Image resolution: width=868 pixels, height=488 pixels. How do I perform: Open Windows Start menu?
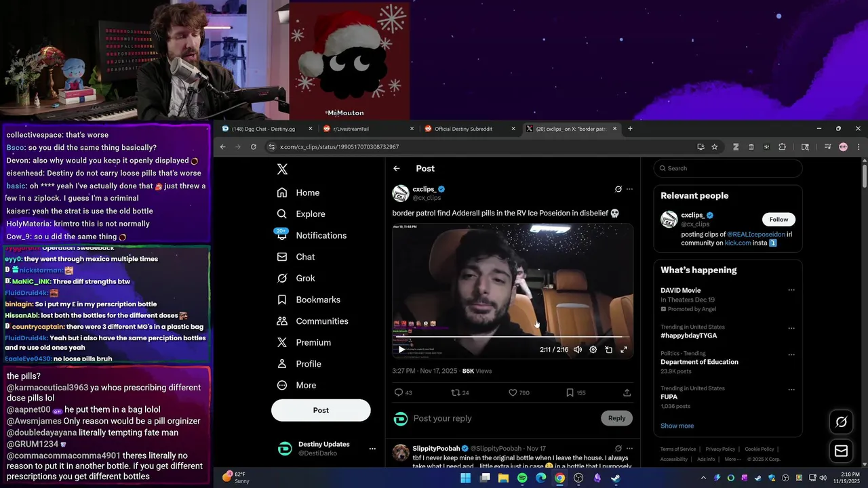coord(466,478)
